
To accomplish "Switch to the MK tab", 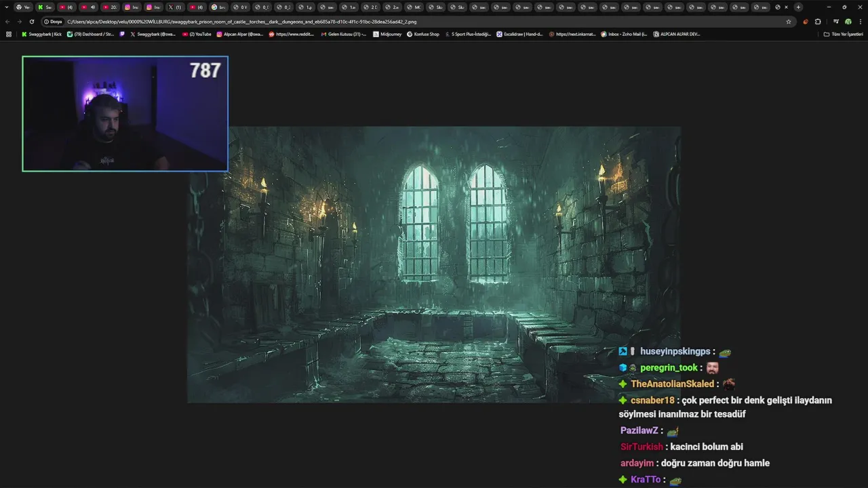I will tap(414, 7).
